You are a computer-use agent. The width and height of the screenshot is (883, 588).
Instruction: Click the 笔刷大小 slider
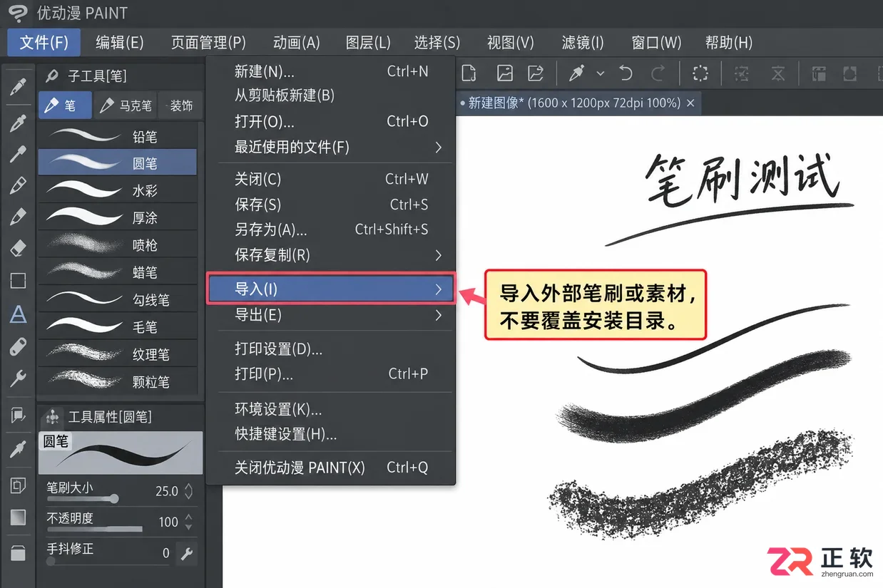(x=82, y=499)
